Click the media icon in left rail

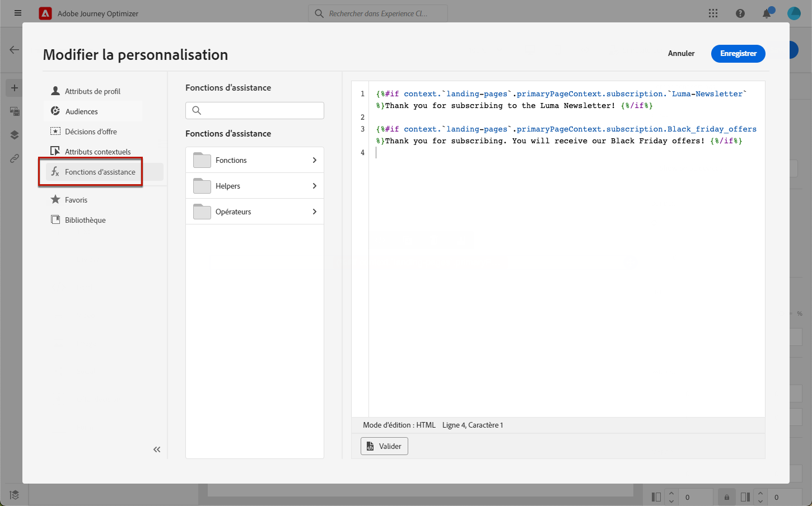(15, 111)
